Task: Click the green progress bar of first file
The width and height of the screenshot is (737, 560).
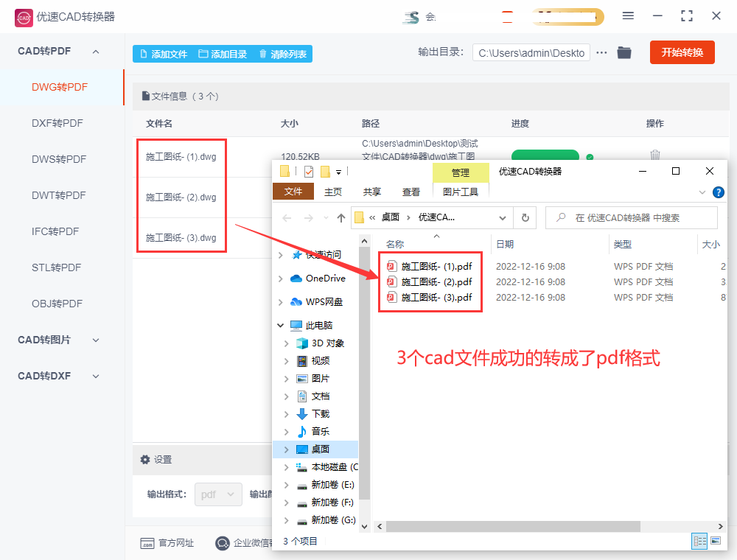Action: pos(545,155)
